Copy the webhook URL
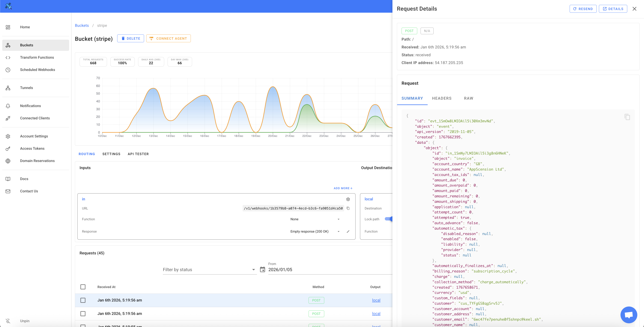This screenshot has height=327, width=644. (x=348, y=208)
